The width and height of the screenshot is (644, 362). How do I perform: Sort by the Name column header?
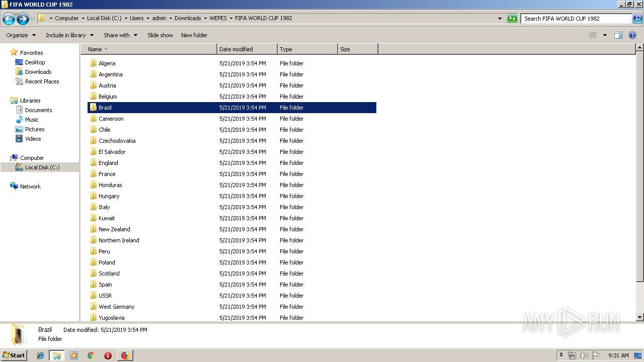click(149, 49)
